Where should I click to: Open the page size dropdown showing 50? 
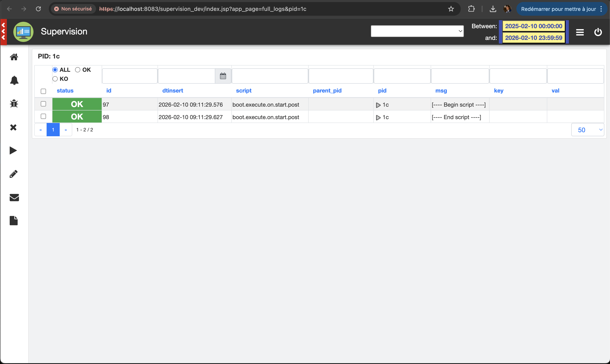(587, 130)
